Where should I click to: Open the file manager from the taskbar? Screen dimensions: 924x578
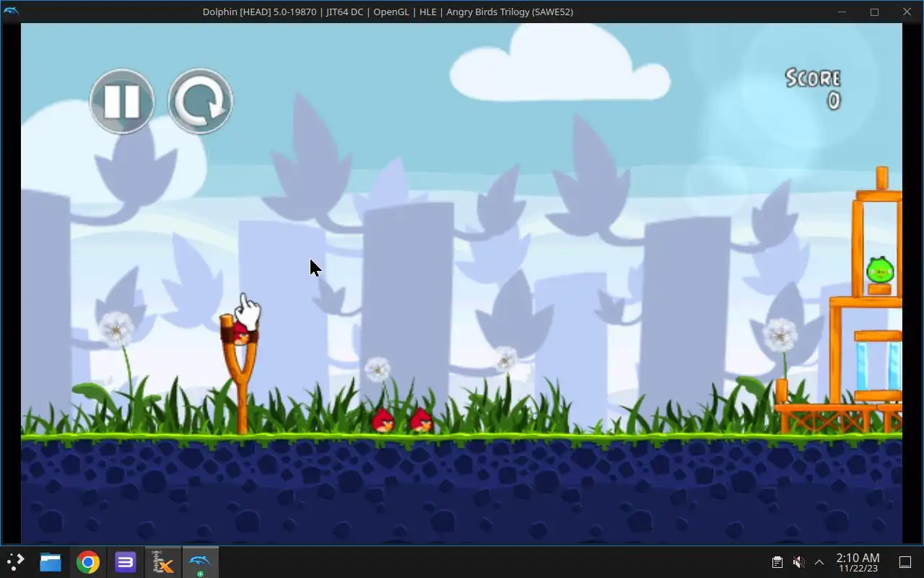click(x=51, y=562)
